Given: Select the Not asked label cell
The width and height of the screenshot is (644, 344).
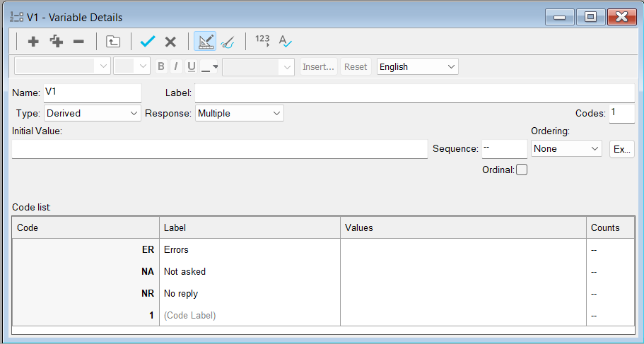Looking at the screenshot, I should tap(250, 272).
